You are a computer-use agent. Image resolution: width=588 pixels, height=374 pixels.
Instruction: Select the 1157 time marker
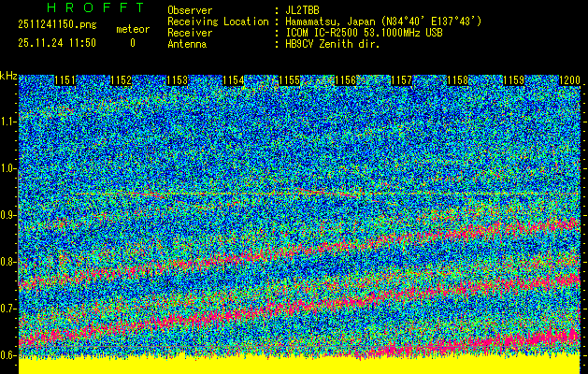click(401, 81)
